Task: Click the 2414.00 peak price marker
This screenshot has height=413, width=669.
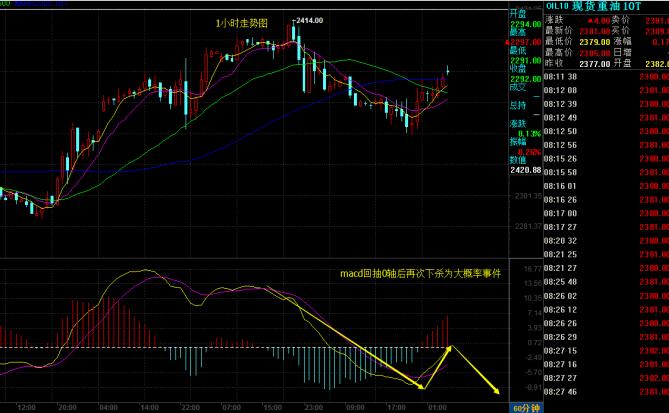Action: [x=308, y=20]
